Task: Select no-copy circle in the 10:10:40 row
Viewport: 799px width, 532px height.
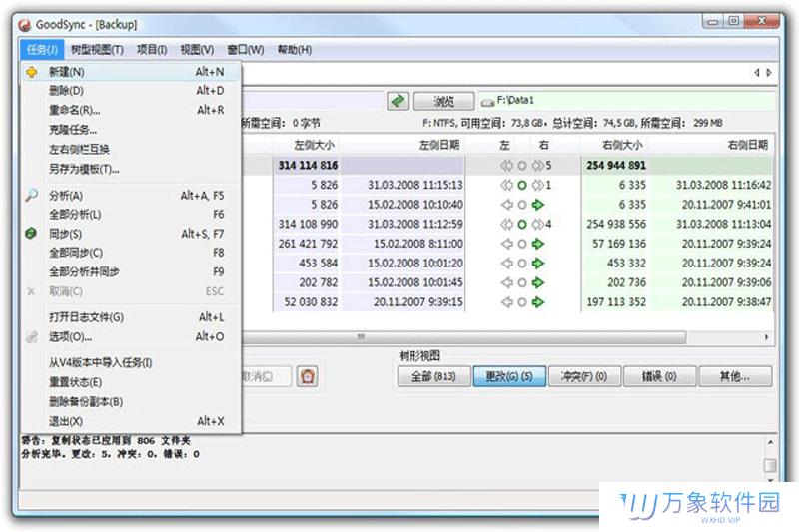Action: click(522, 205)
